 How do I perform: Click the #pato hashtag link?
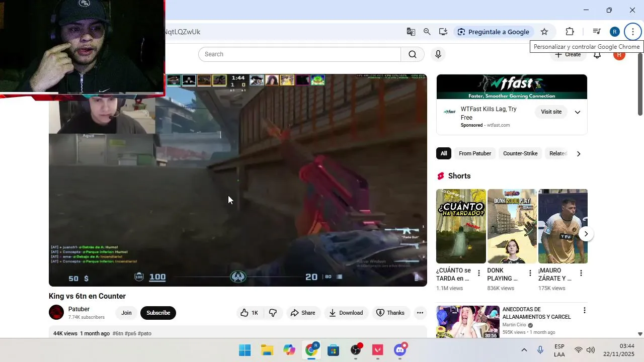click(144, 333)
